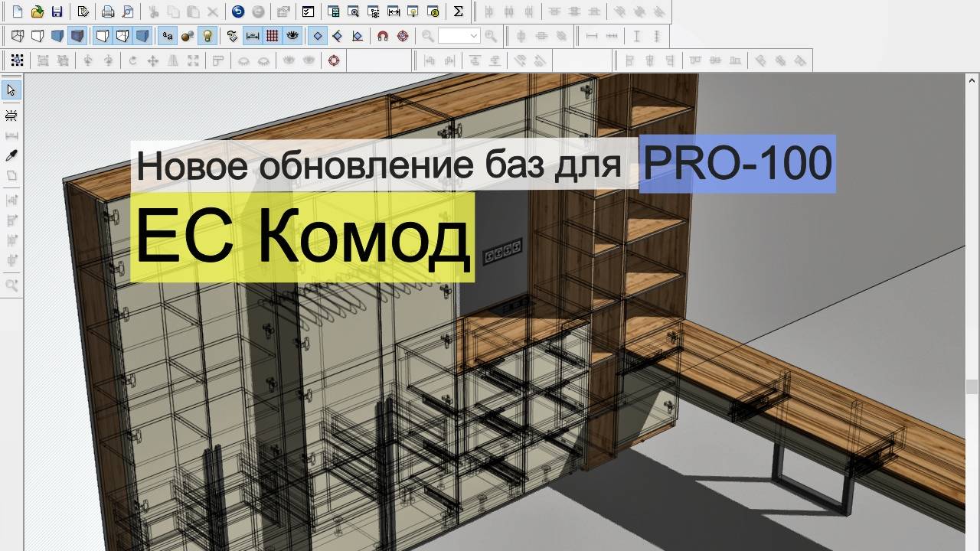This screenshot has height=551, width=980.
Task: Toggle the red magnet snapping tool
Action: [x=383, y=36]
